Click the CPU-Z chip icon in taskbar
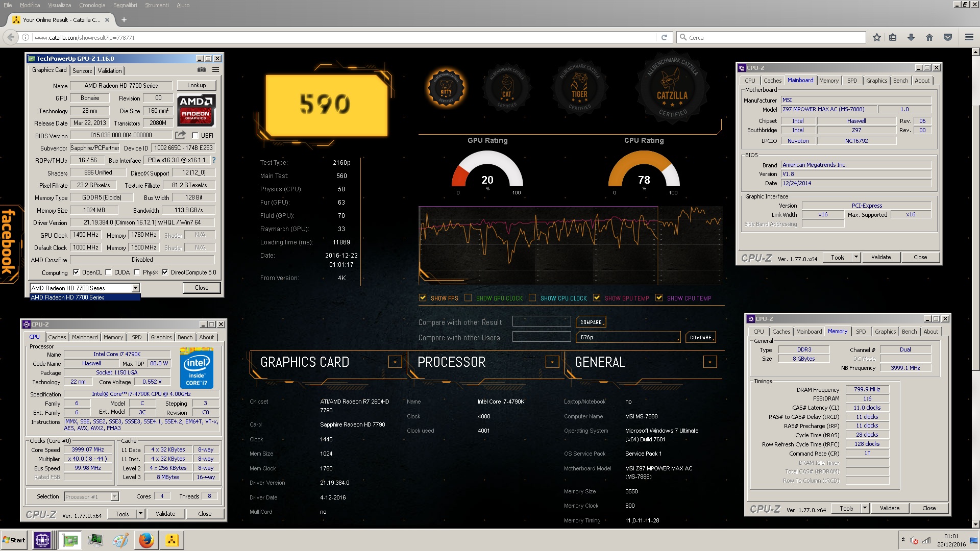The width and height of the screenshot is (980, 551). click(42, 540)
